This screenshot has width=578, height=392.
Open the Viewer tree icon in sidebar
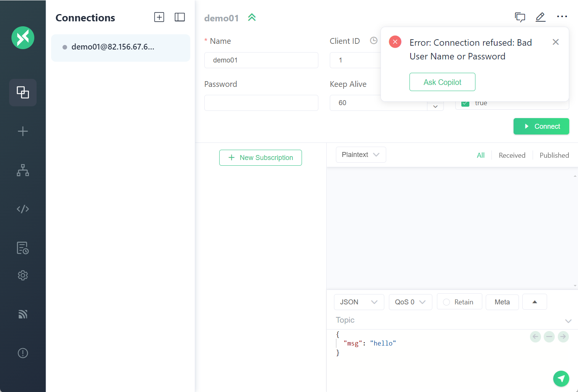point(23,170)
